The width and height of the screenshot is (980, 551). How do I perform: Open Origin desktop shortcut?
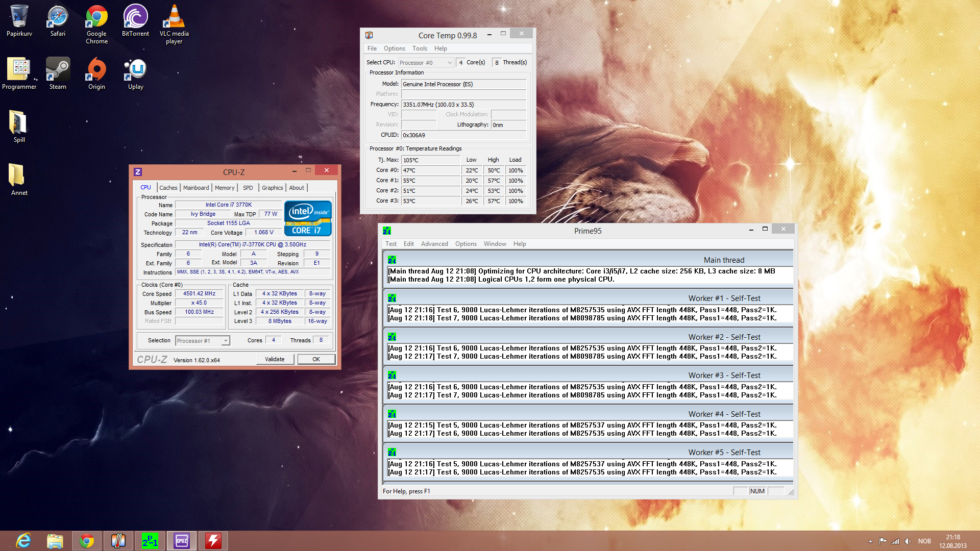pos(96,74)
